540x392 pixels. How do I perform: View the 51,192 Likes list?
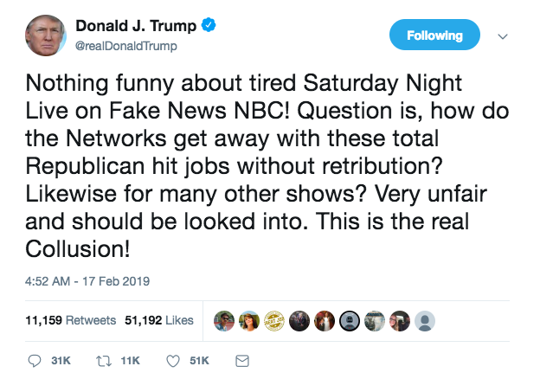159,320
